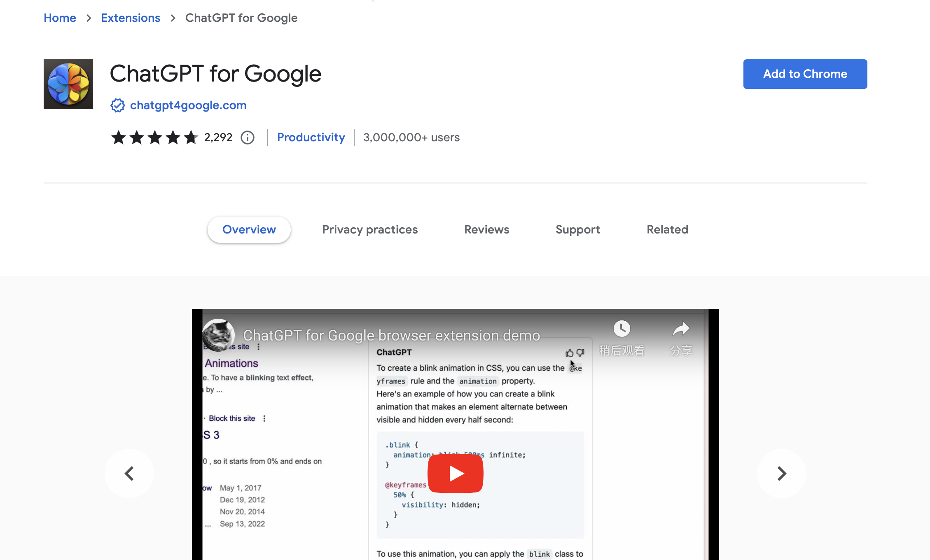
Task: Click the Support tab
Action: (578, 229)
